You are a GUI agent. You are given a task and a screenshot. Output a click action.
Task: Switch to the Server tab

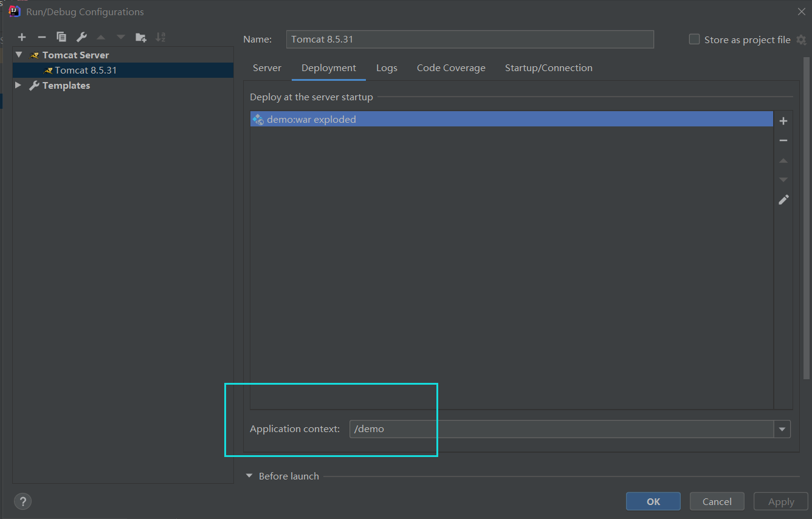tap(267, 68)
